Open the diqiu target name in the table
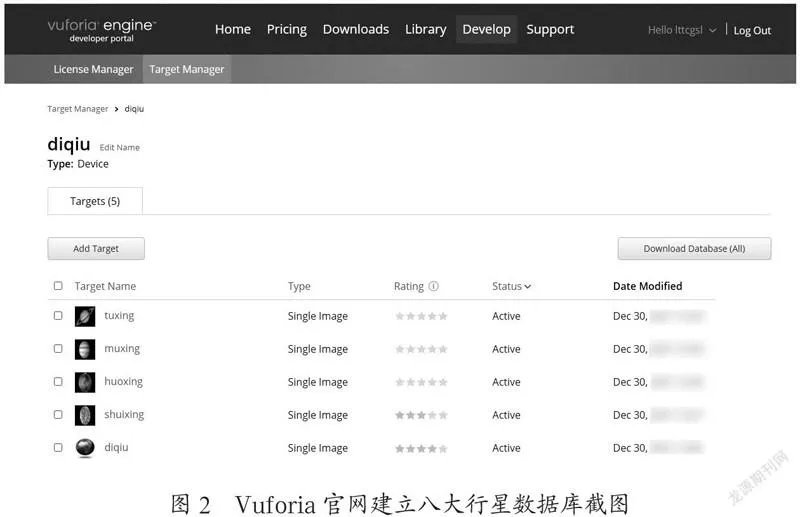 pos(116,448)
